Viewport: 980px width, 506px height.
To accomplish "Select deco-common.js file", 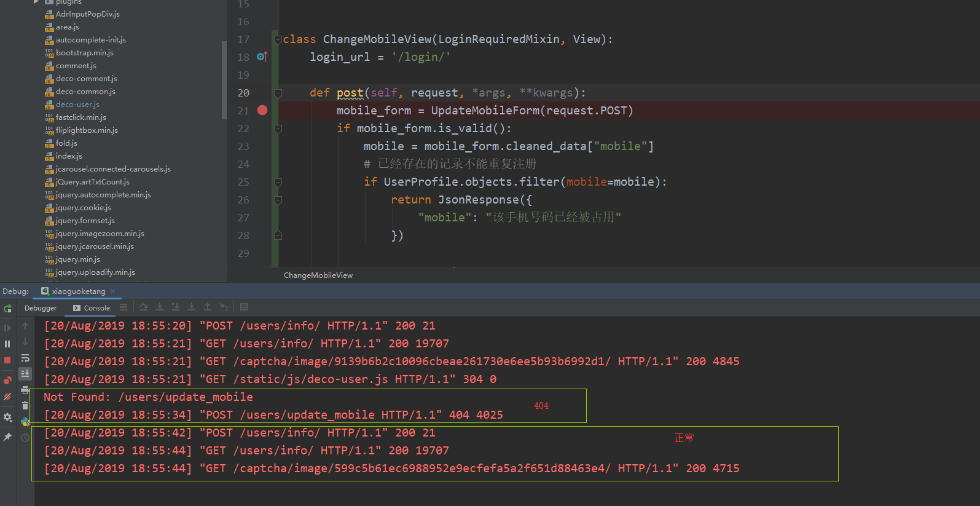I will pos(85,92).
